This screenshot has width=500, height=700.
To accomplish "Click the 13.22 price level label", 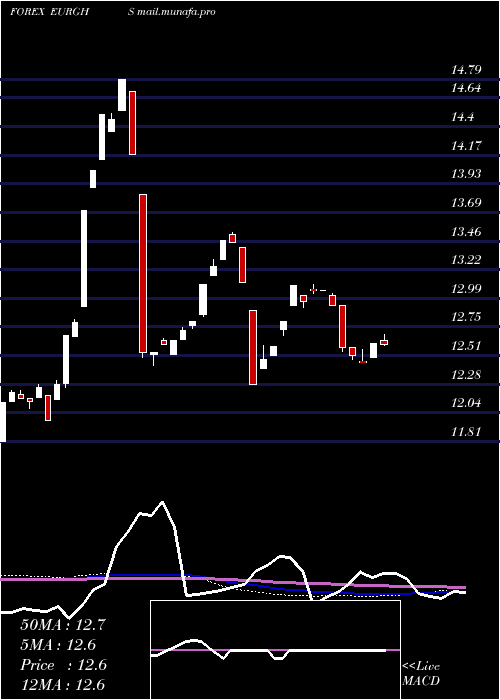I will (466, 259).
